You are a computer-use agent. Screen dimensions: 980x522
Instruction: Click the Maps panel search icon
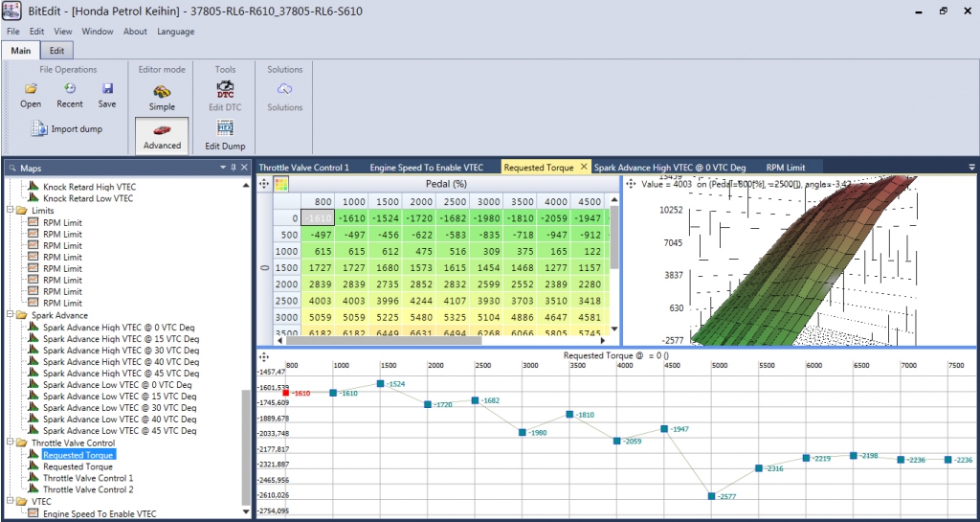point(12,169)
